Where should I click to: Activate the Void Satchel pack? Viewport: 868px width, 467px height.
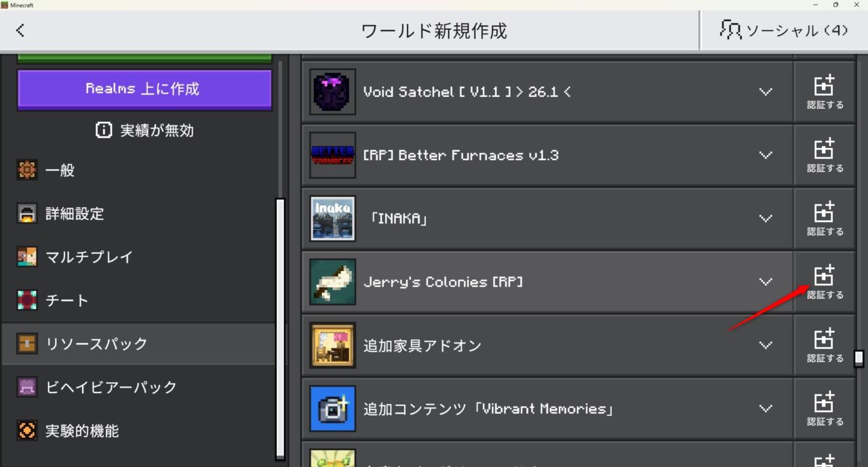tap(825, 92)
